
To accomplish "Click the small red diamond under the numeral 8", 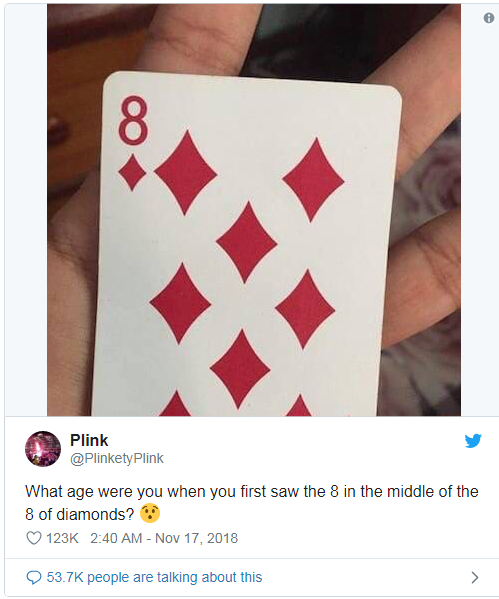I will (x=132, y=172).
